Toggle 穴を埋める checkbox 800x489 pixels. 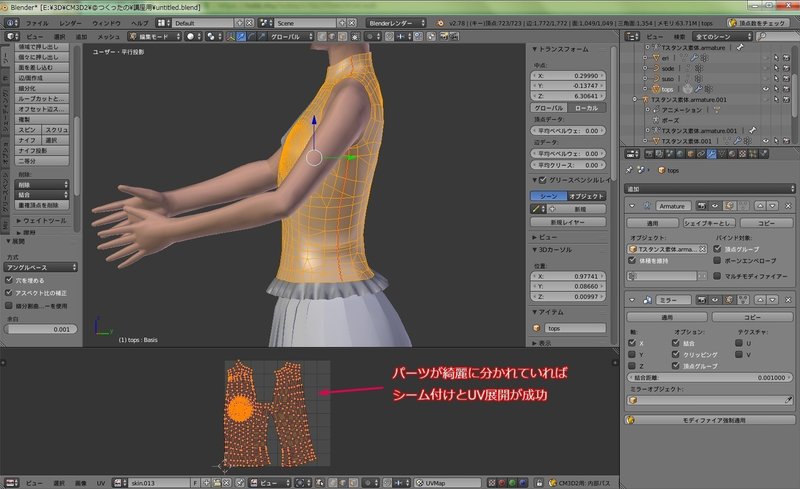(9, 280)
